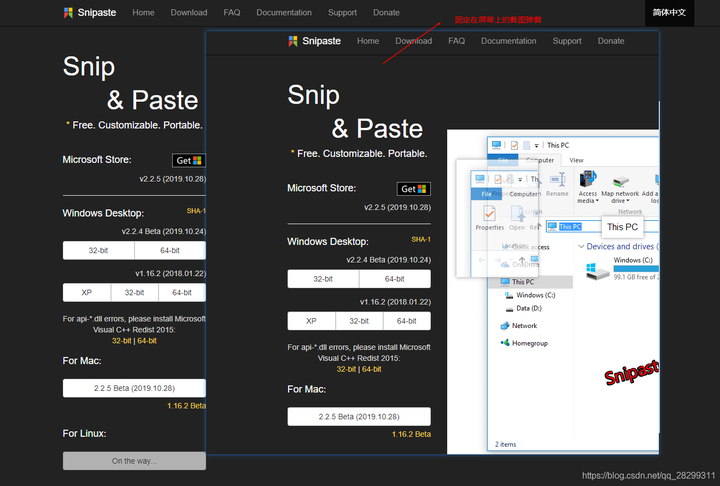Click the SHA-1 link beside Windows Desktop
Screen dimensions: 720x486
[x=196, y=211]
